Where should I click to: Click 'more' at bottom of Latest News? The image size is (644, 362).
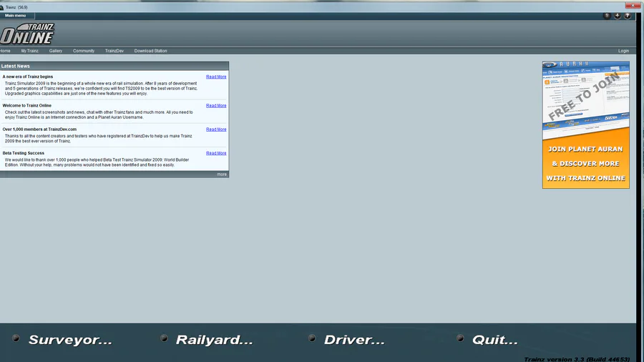[x=222, y=175]
